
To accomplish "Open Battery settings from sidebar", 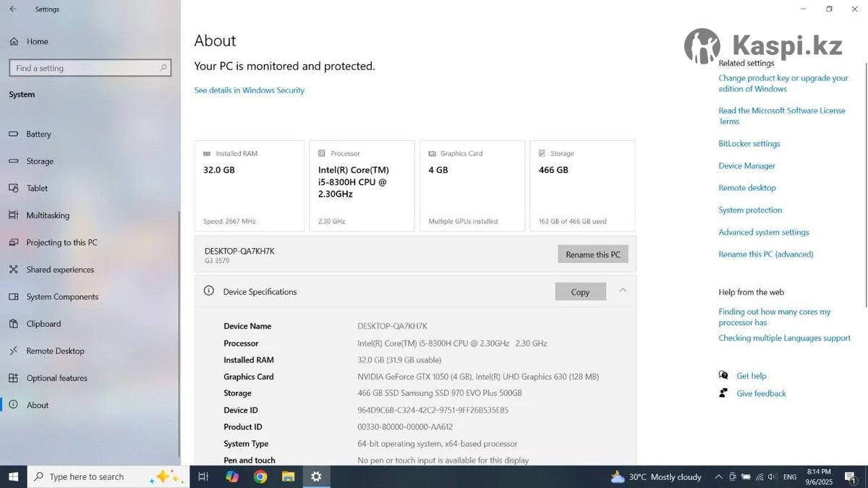I will pyautogui.click(x=38, y=134).
